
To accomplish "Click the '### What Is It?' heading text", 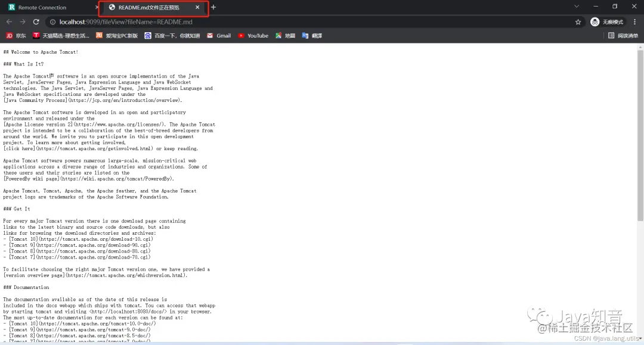I will tap(23, 64).
